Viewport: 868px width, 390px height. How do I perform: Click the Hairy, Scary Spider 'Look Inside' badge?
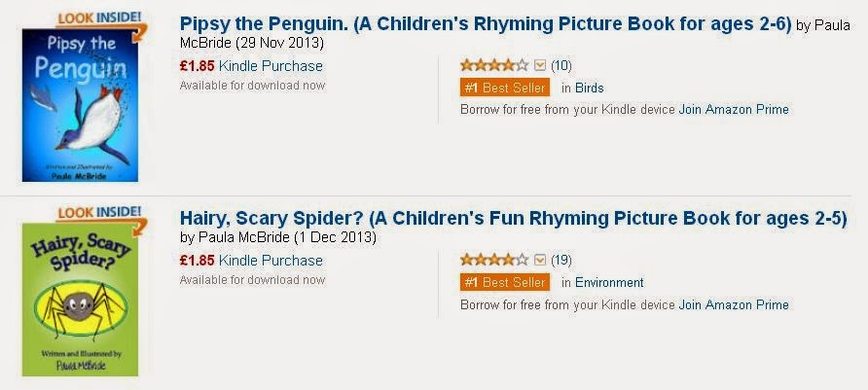[x=97, y=212]
